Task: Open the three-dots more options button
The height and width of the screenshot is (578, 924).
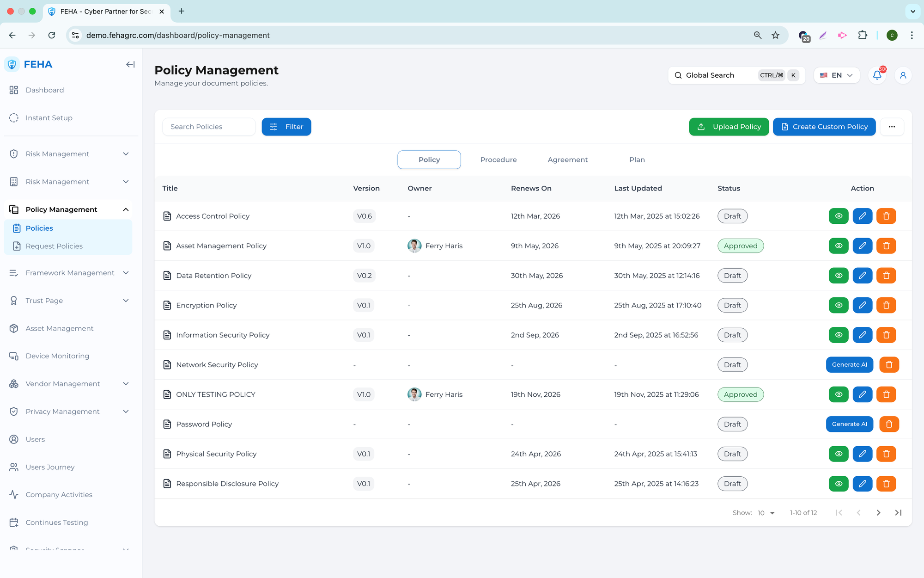Action: pyautogui.click(x=892, y=127)
